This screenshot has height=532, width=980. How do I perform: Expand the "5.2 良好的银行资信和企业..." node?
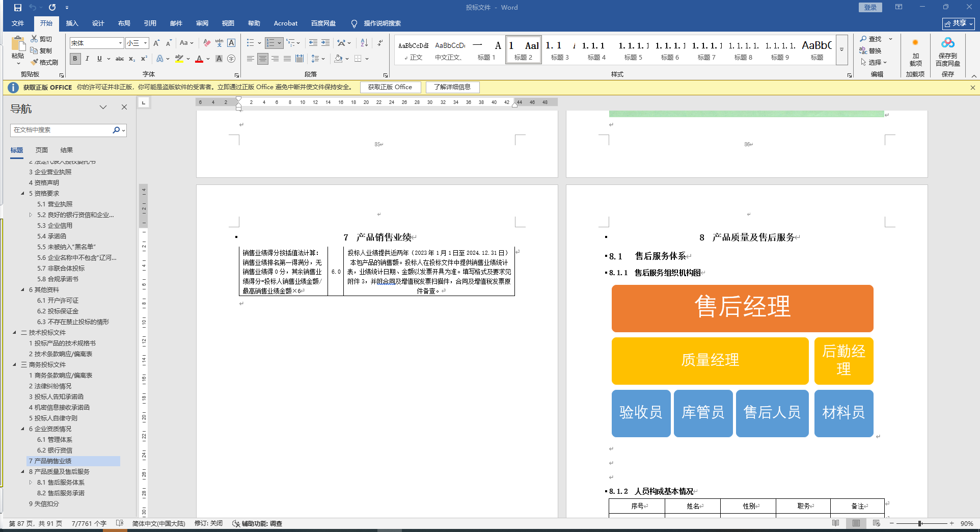(31, 215)
